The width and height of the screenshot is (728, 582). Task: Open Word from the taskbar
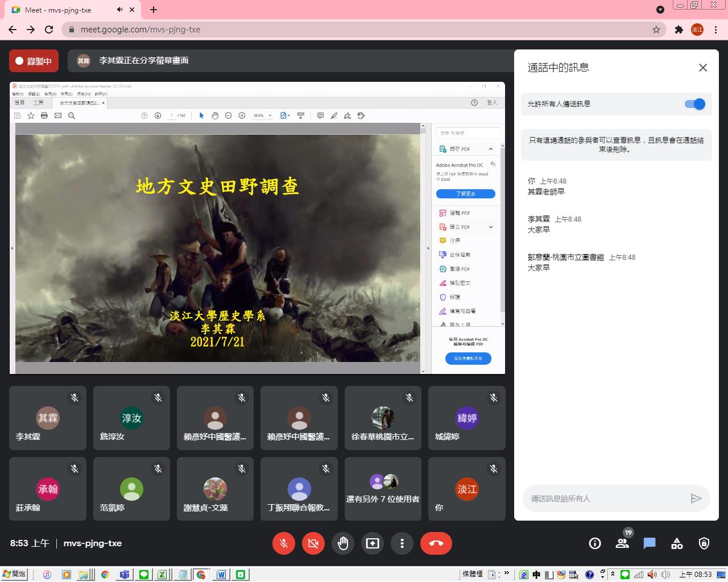coord(221,575)
